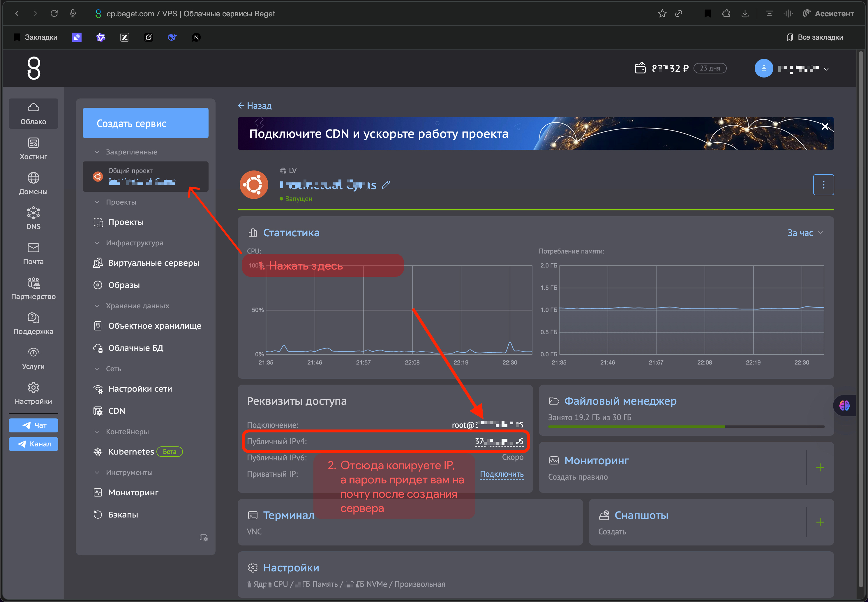Open the Чат Telegram button
Viewport: 868px width, 602px height.
(x=33, y=425)
